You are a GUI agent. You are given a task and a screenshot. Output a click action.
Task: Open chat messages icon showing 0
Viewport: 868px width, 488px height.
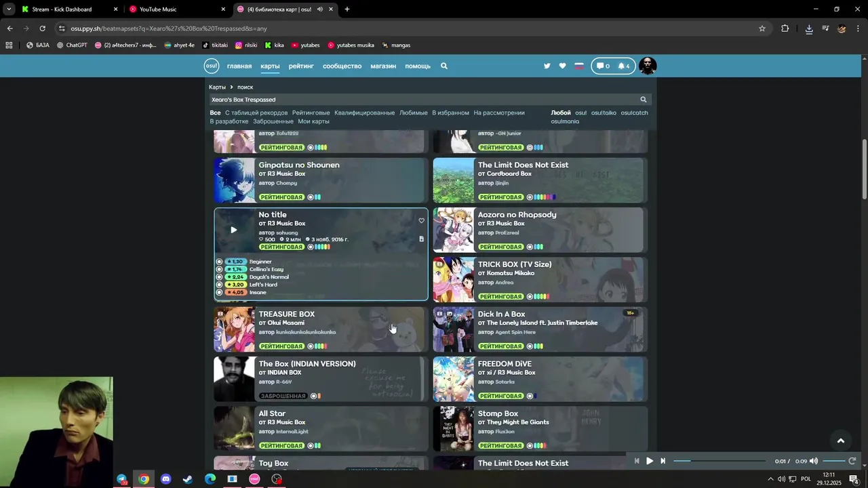pos(603,66)
